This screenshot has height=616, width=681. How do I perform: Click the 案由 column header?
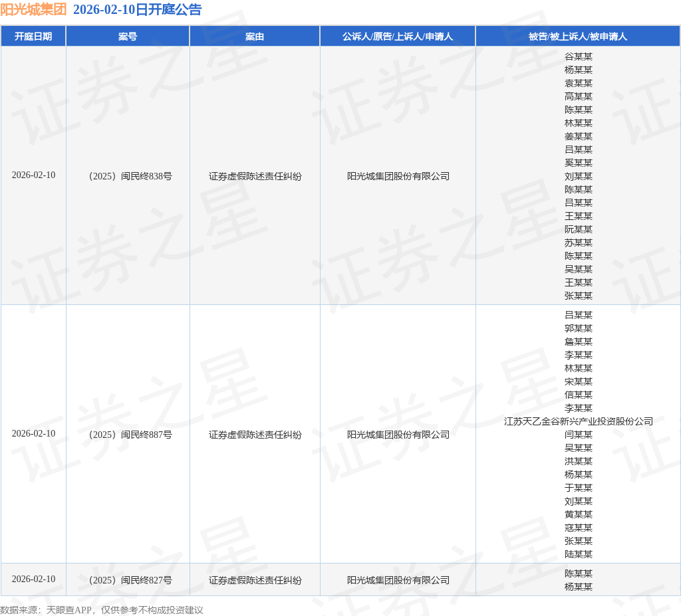coord(255,37)
